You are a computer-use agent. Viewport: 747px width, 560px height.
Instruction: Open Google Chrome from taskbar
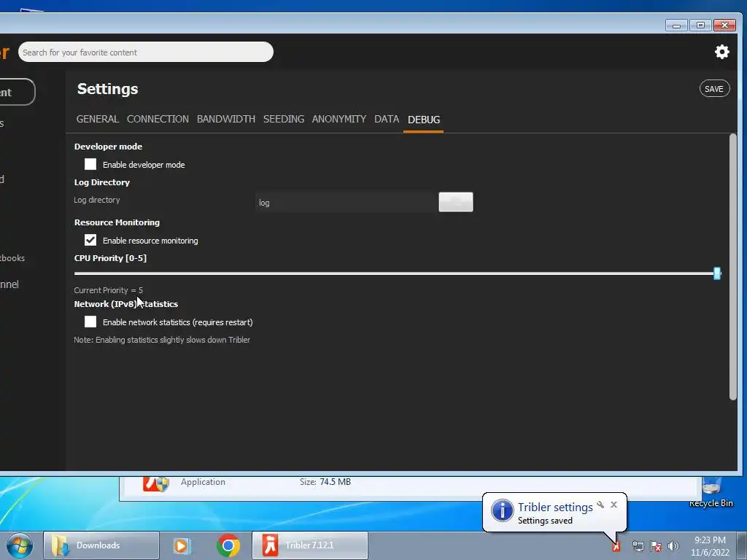[x=228, y=545]
